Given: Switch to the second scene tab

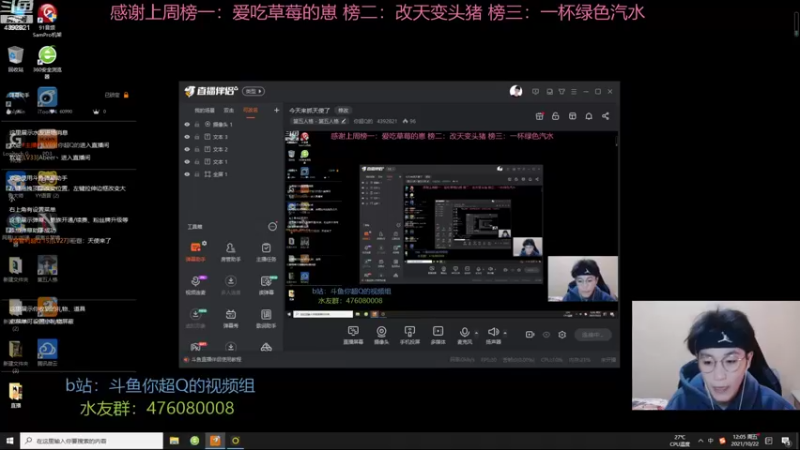Looking at the screenshot, I should click(x=229, y=110).
